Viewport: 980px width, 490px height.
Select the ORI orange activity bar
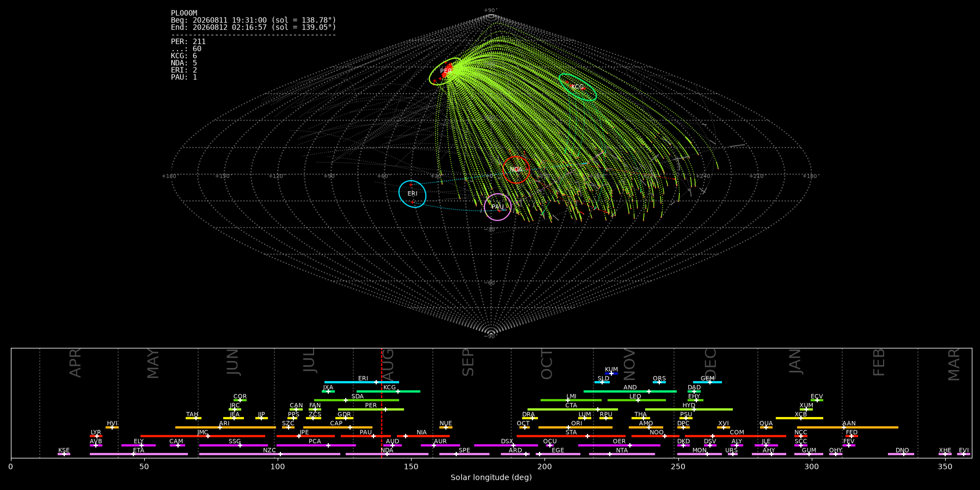(575, 427)
